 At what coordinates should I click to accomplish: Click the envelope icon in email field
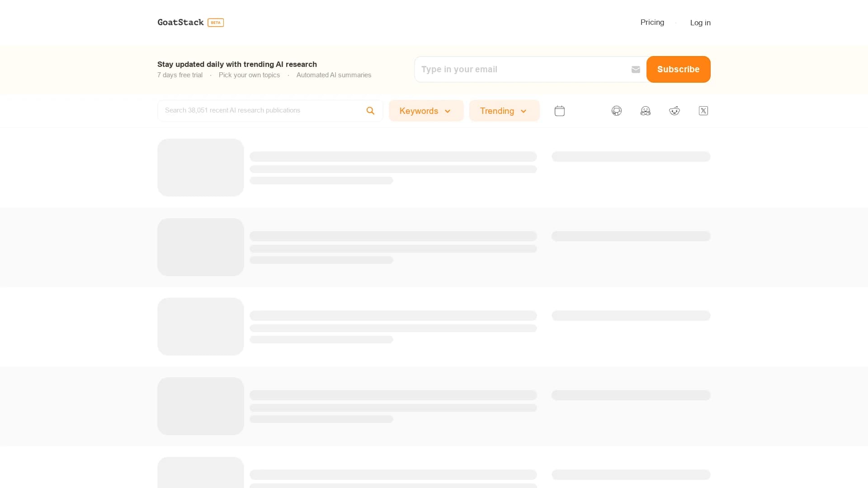(x=636, y=70)
